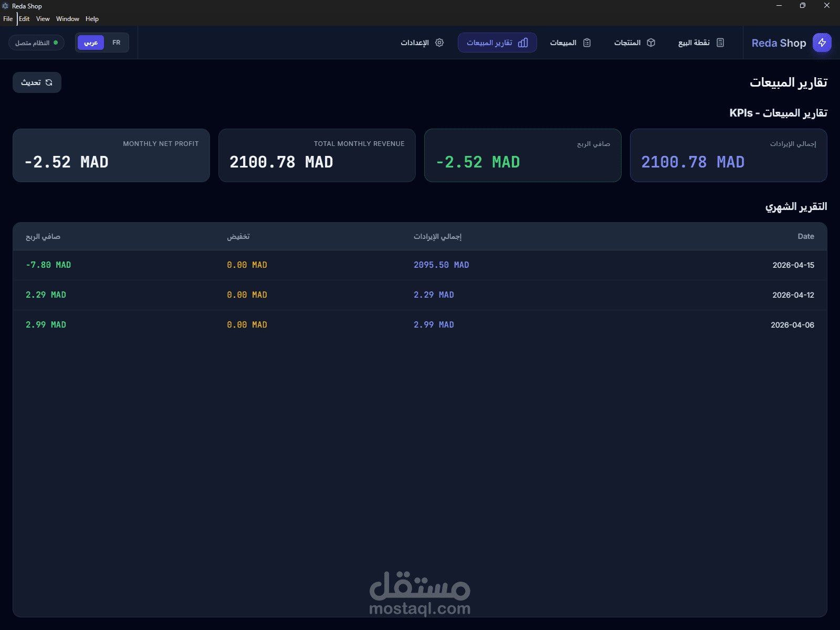This screenshot has height=630, width=840.
Task: Click the point-of-sale calculator icon in the نقطة البيع tab
Action: (x=720, y=43)
